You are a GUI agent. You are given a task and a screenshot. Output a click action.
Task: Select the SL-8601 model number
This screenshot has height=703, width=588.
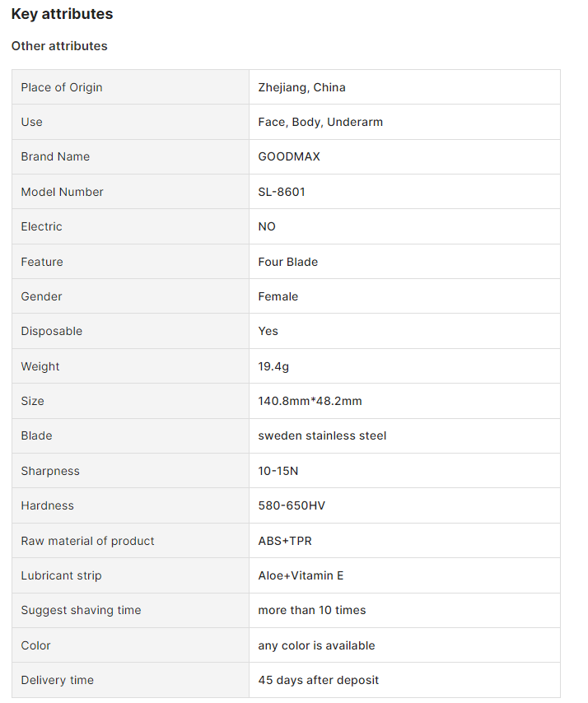282,192
